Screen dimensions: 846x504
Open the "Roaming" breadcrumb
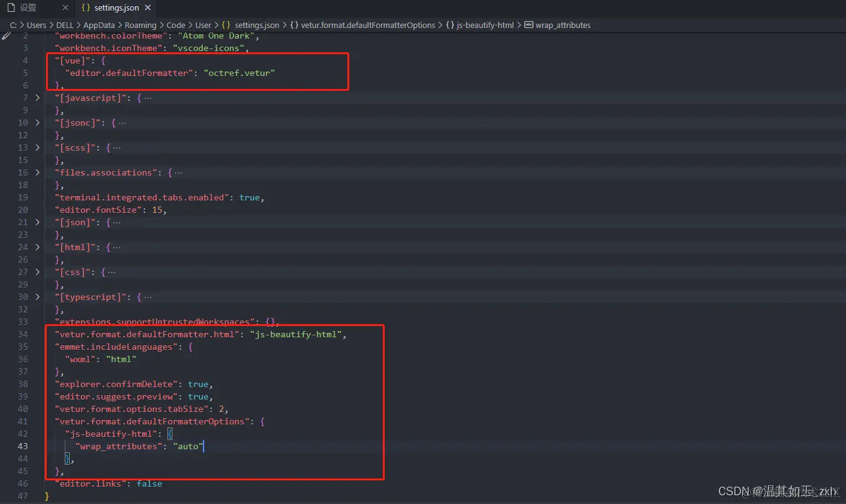(139, 25)
